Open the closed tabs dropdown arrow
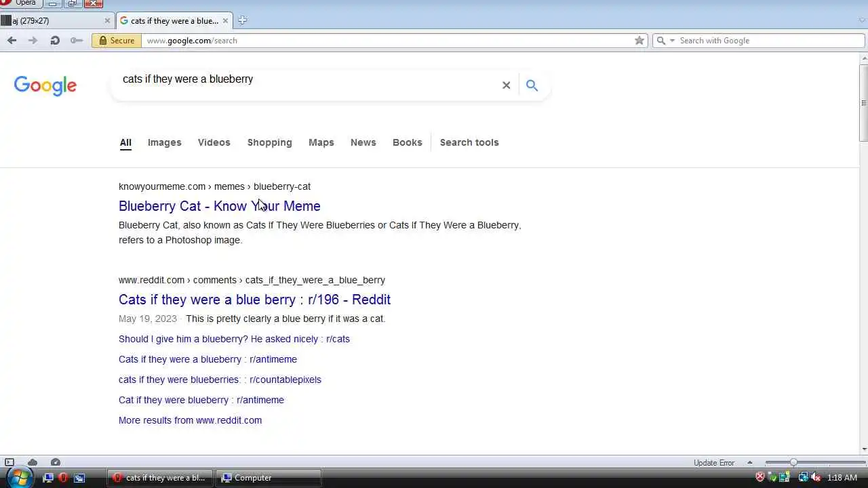This screenshot has width=868, height=488. pos(862,21)
